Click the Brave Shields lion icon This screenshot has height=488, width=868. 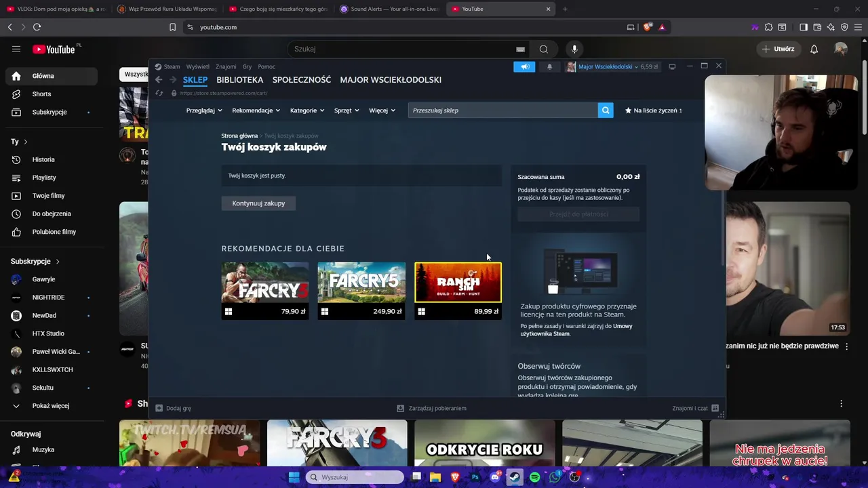648,27
